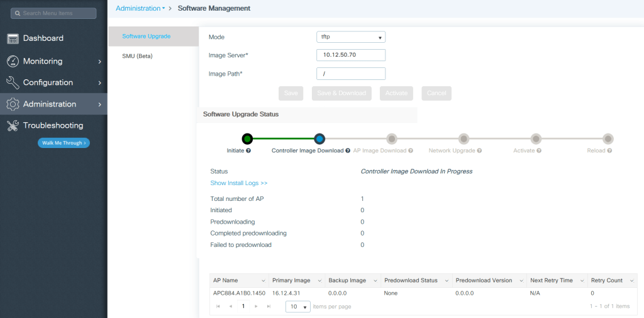Click the Image Server input field
This screenshot has height=318, width=644.
click(350, 55)
